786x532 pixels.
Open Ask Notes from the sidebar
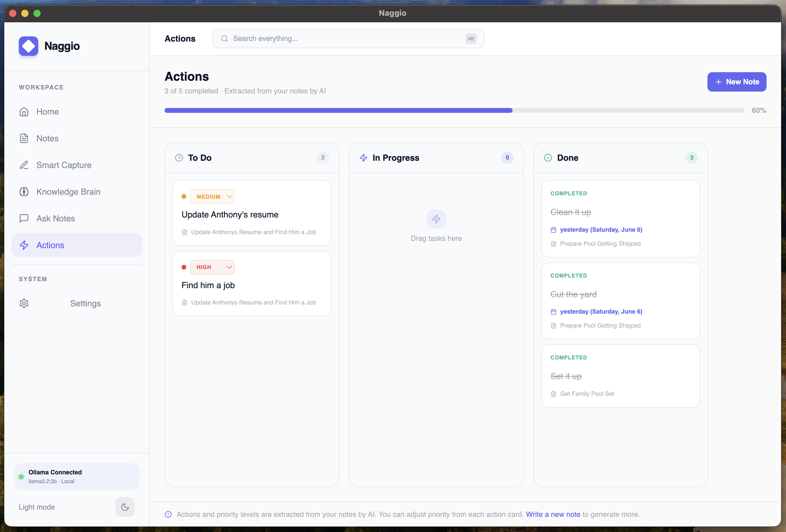[77, 218]
